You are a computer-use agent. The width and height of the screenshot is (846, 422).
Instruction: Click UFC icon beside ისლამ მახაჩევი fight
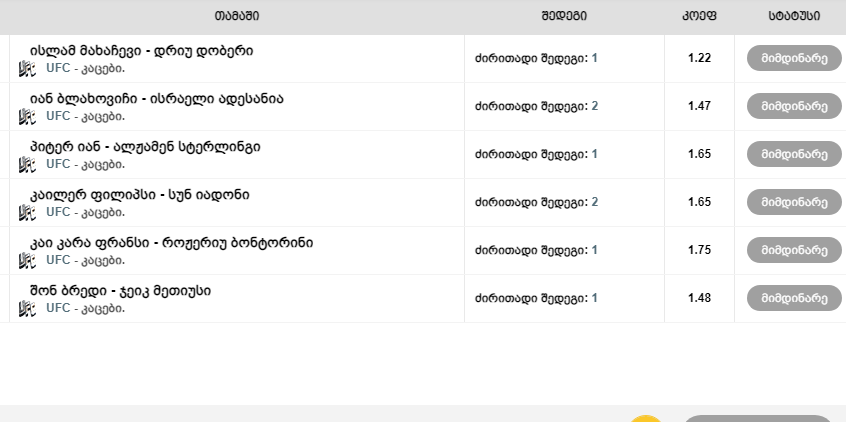pyautogui.click(x=27, y=68)
